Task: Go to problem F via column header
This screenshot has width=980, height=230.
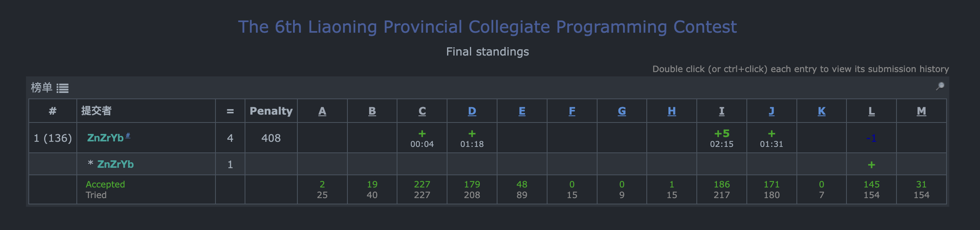Action: 572,111
